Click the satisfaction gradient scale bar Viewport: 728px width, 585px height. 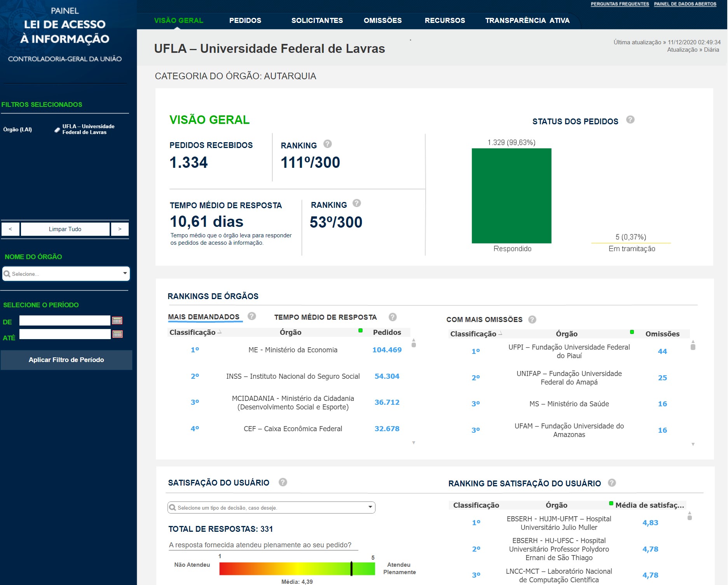(297, 569)
